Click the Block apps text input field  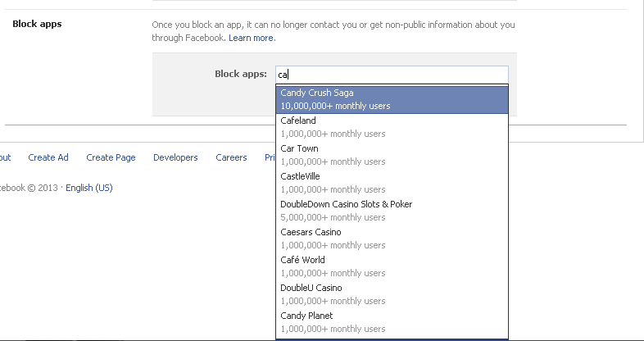392,75
